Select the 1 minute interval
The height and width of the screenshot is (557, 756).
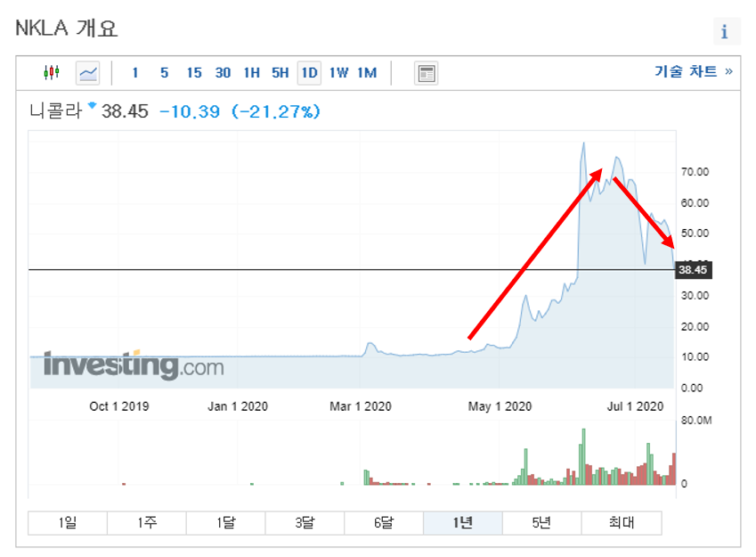click(x=135, y=73)
